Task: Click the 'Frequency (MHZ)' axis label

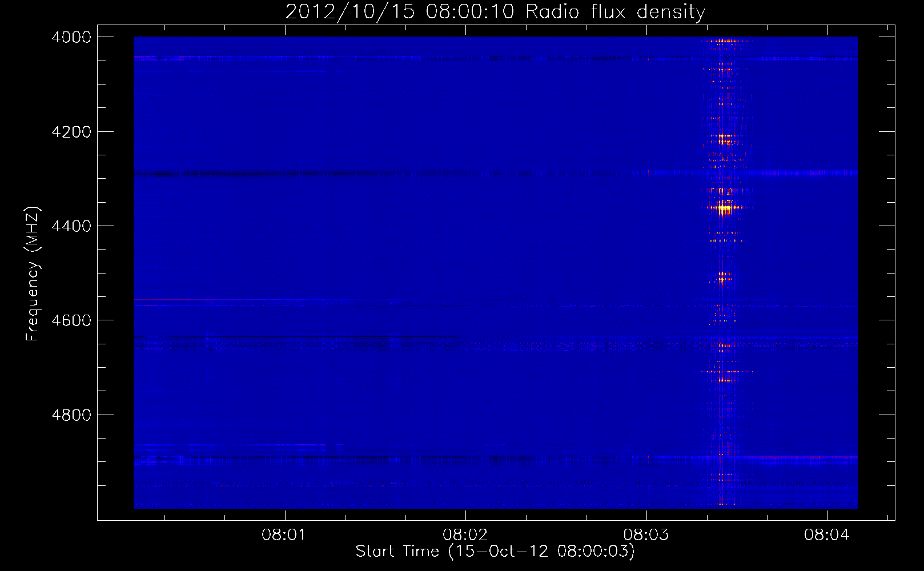Action: click(x=33, y=274)
